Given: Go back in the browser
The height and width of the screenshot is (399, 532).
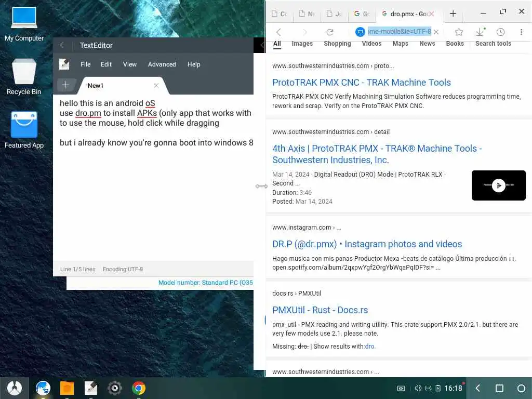Looking at the screenshot, I should 278,32.
